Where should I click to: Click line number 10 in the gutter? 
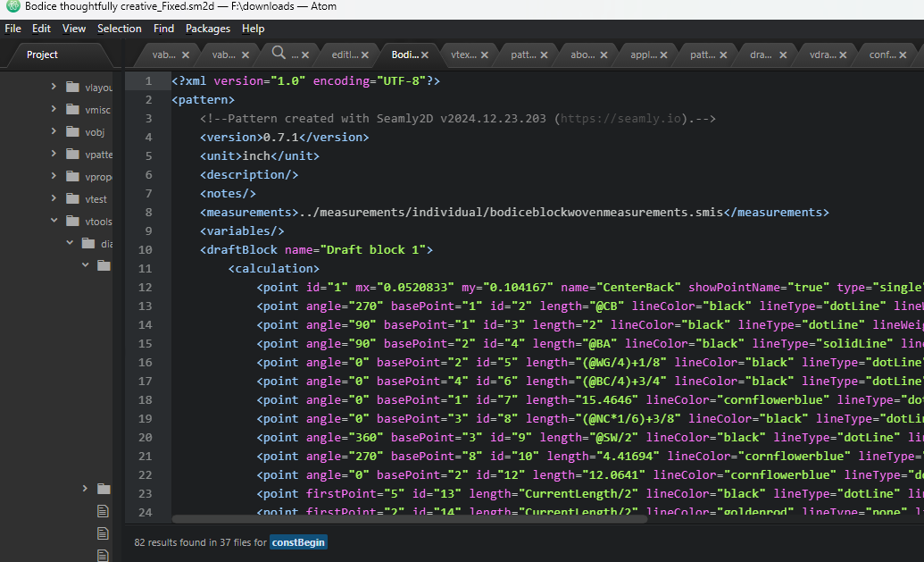[146, 249]
